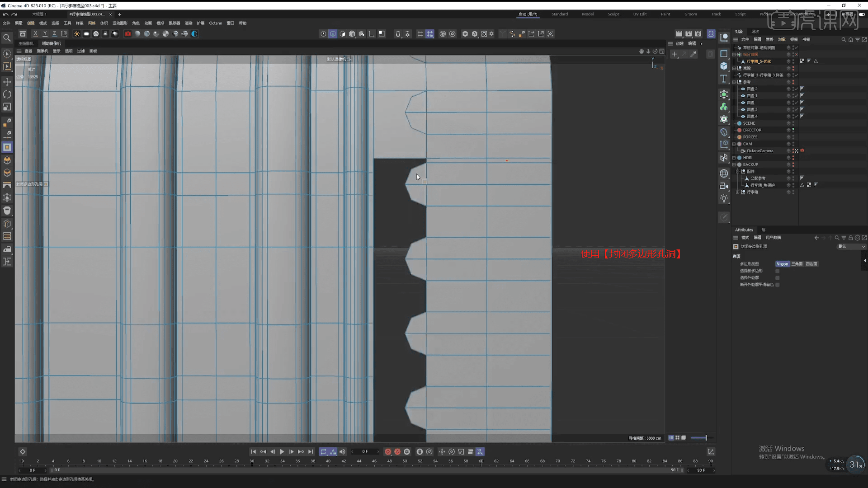
Task: Click the redo arrow at top left
Action: point(14,14)
